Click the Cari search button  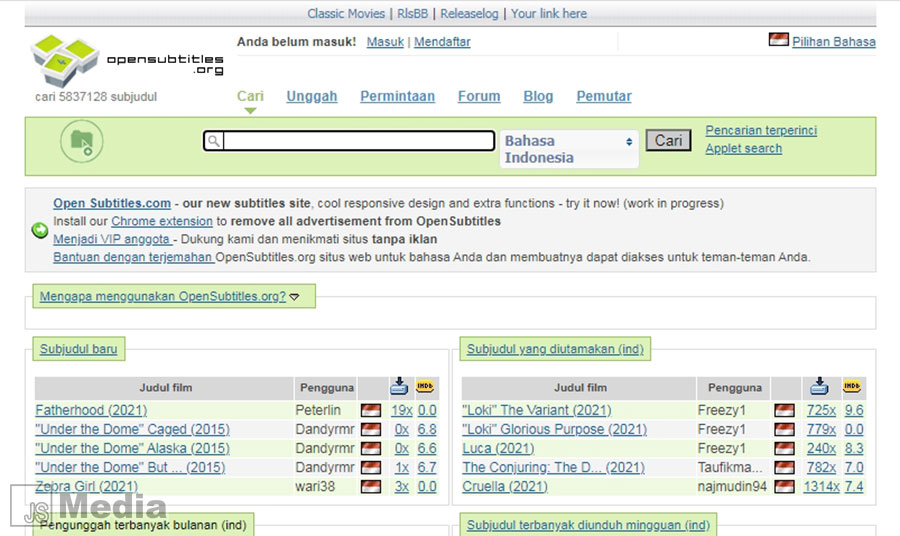click(x=668, y=141)
